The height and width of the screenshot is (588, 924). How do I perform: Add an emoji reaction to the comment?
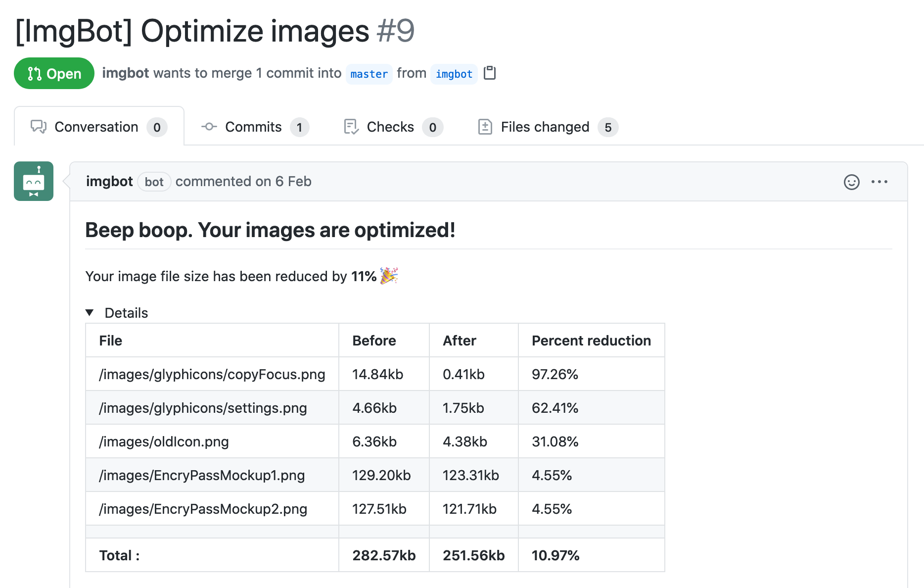point(851,182)
